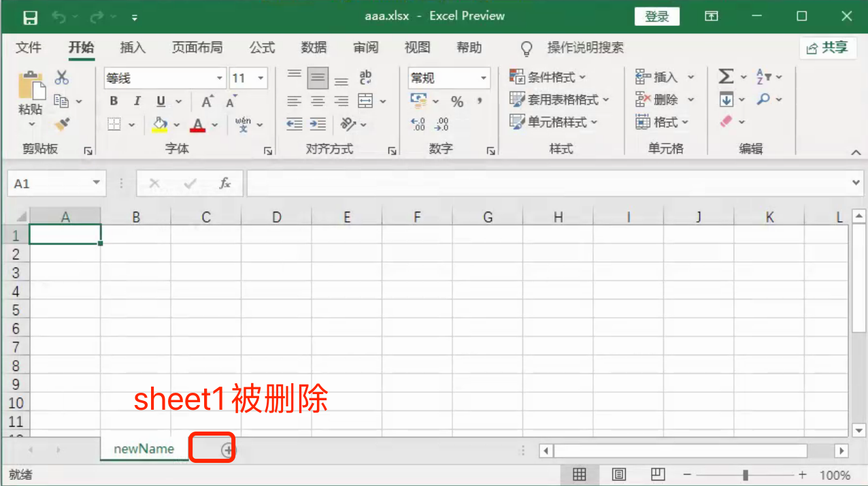
Task: Switch to page layout view
Action: (619, 474)
